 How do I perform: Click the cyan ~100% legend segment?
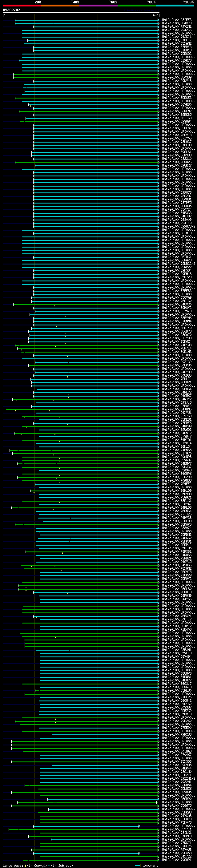175,6
